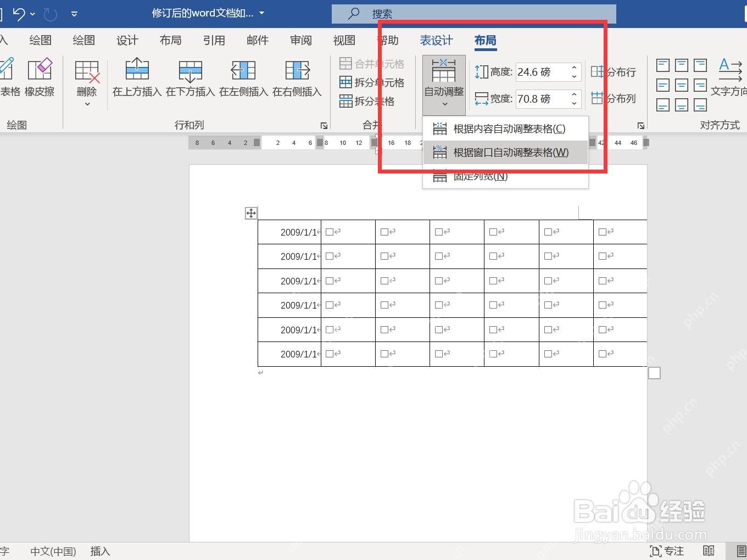Increase the 高度 value with up arrow
This screenshot has height=560, width=747.
point(574,68)
